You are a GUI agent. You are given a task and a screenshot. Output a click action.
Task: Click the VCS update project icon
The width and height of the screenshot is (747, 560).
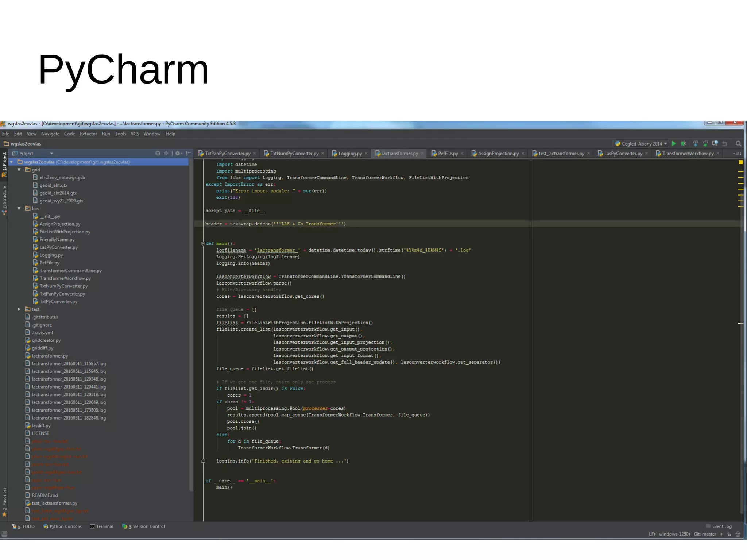[695, 143]
